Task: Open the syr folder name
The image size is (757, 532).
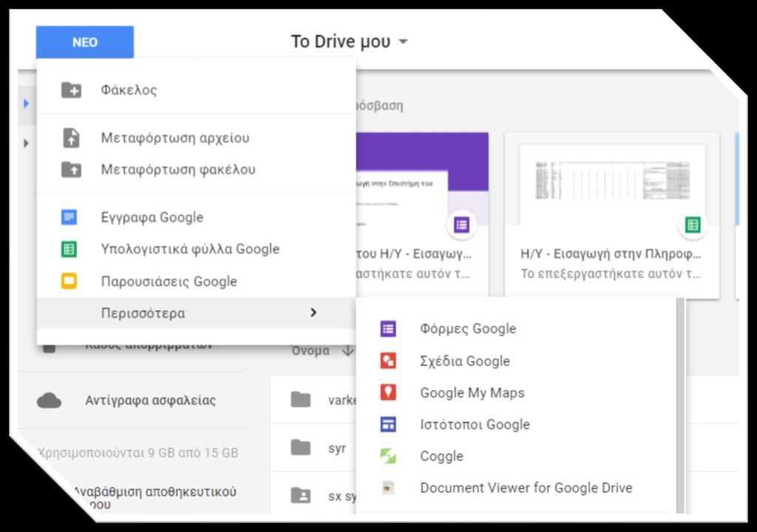Action: 337,448
